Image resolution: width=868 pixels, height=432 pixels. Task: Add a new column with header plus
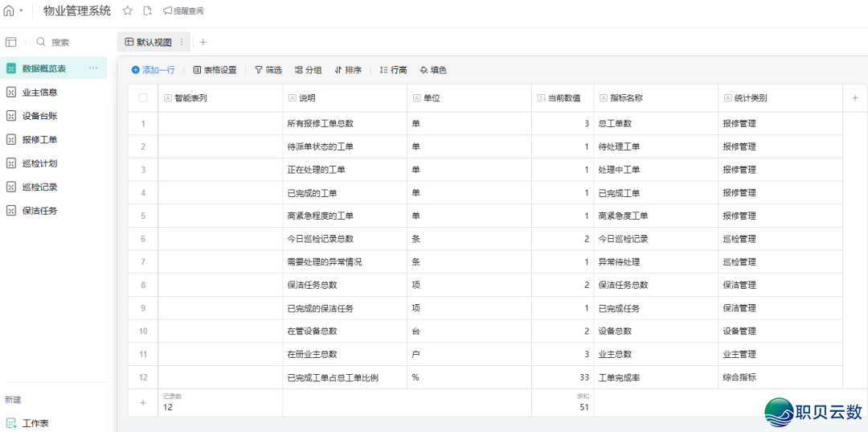click(x=855, y=98)
